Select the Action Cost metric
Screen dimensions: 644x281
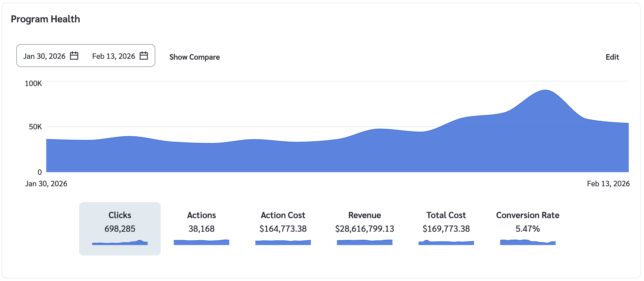tap(283, 215)
